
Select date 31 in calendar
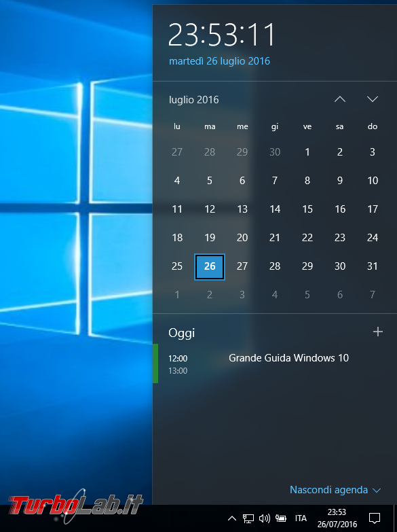[x=373, y=266]
